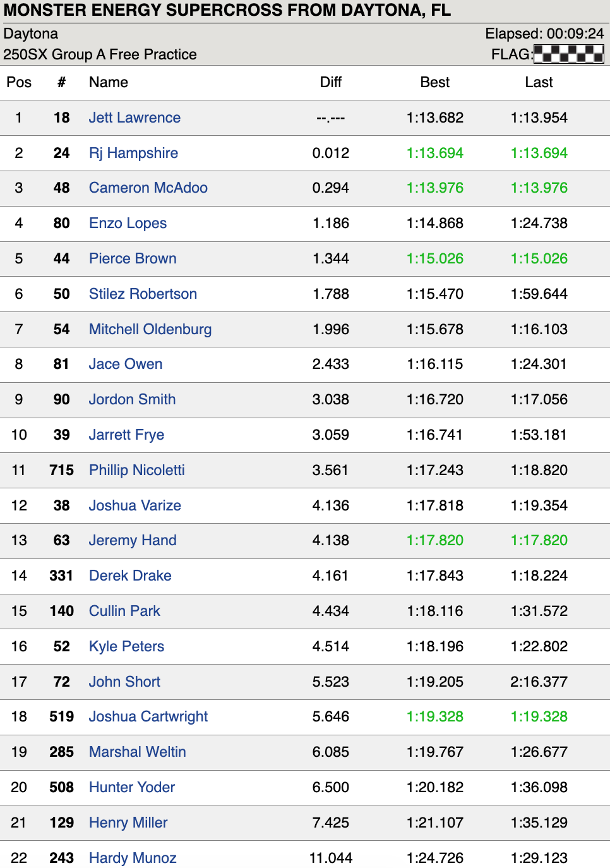Open Rj Hampshire rider link

coord(133,153)
